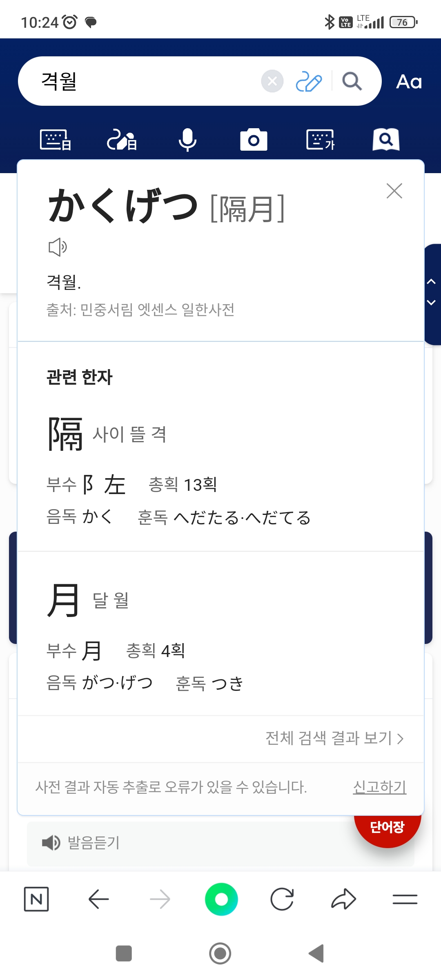The height and width of the screenshot is (980, 441).
Task: Switch to the Korean keyboard input
Action: click(320, 140)
